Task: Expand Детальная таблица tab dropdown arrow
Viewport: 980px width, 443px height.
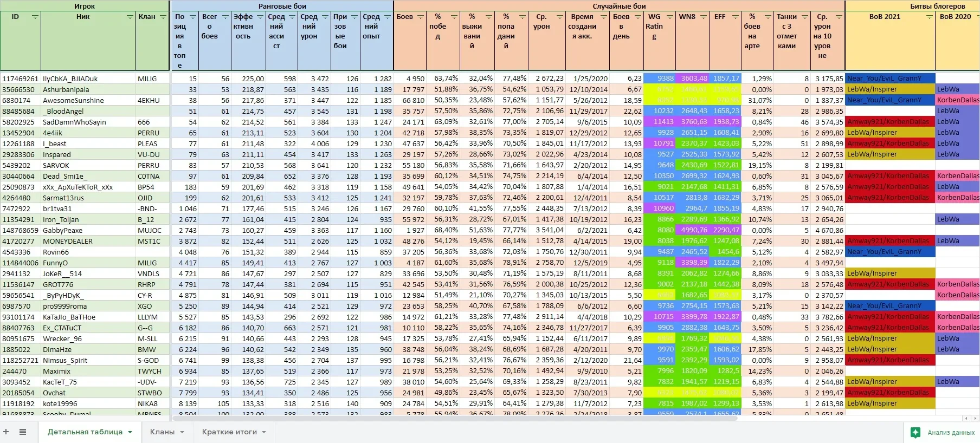Action: point(130,432)
